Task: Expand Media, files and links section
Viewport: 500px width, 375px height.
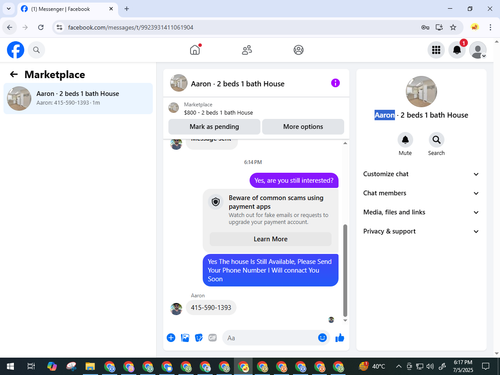Action: click(x=421, y=212)
